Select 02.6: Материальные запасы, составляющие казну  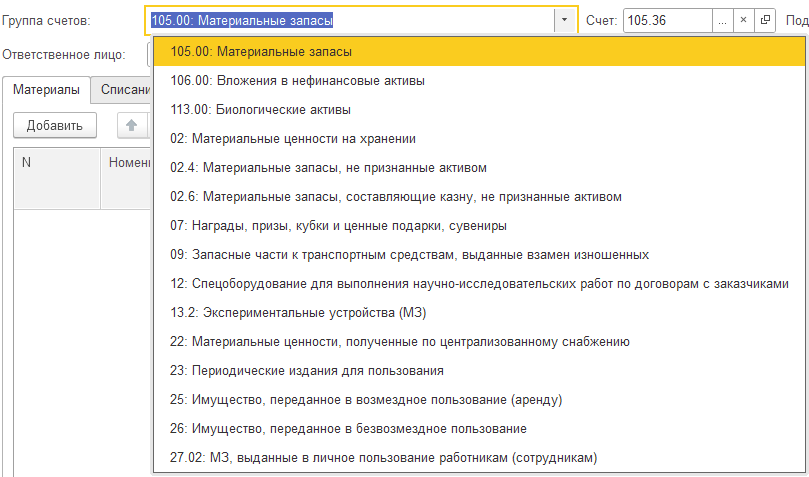pyautogui.click(x=479, y=196)
